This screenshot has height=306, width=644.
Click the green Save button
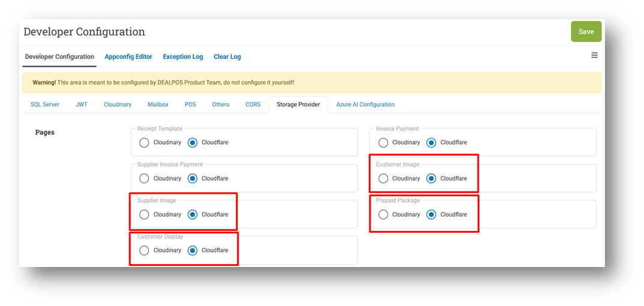[x=586, y=32]
